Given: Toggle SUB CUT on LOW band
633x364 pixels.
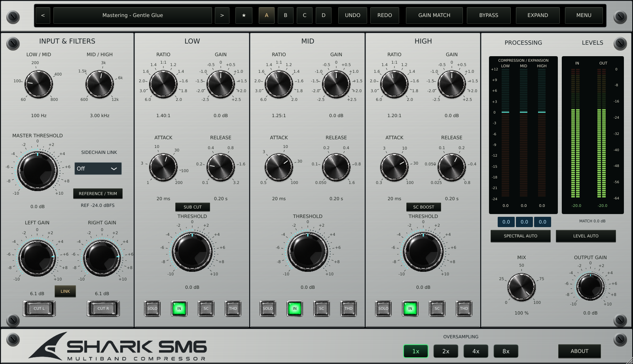Looking at the screenshot, I should [x=193, y=207].
